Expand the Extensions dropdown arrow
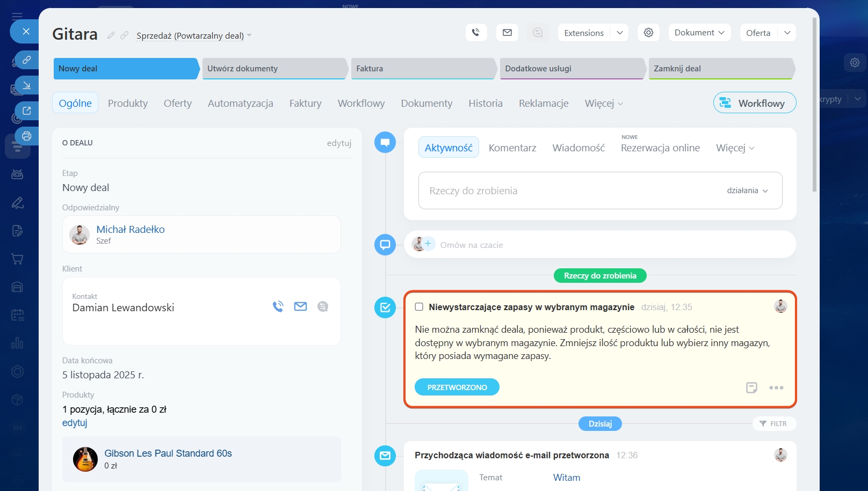 (x=619, y=33)
